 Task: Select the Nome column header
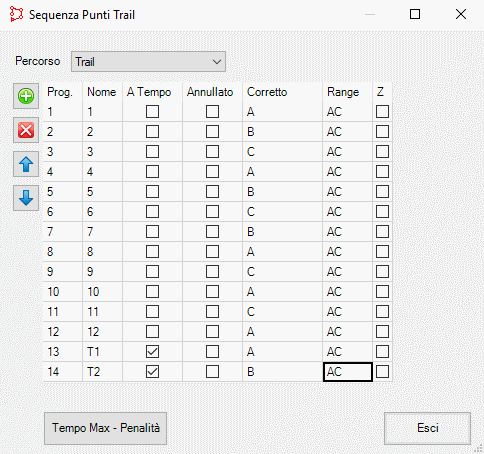click(102, 92)
